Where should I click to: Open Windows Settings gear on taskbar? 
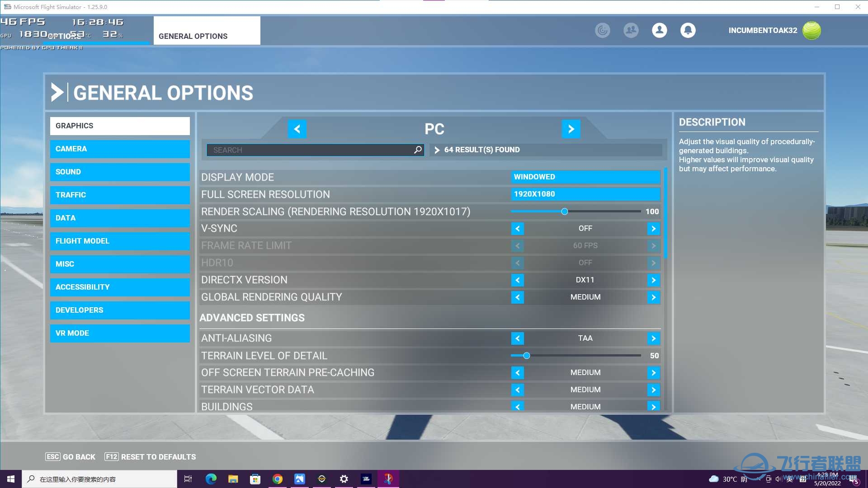(x=344, y=479)
